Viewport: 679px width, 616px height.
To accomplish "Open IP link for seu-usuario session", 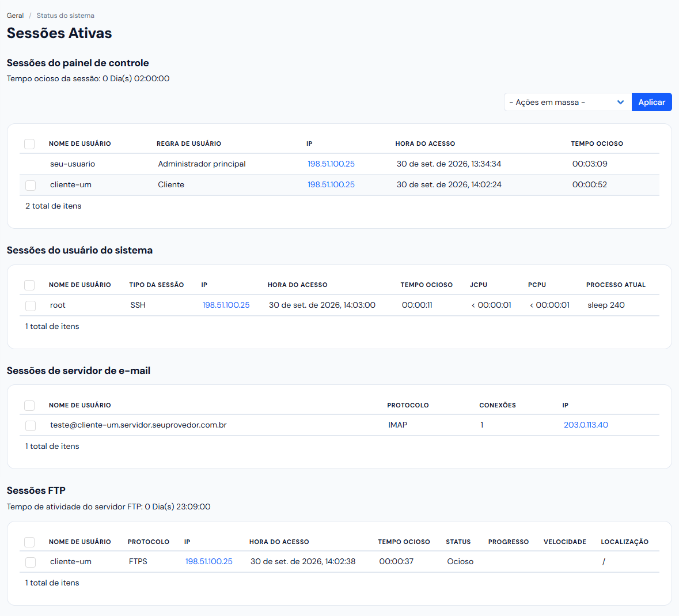I will [331, 164].
